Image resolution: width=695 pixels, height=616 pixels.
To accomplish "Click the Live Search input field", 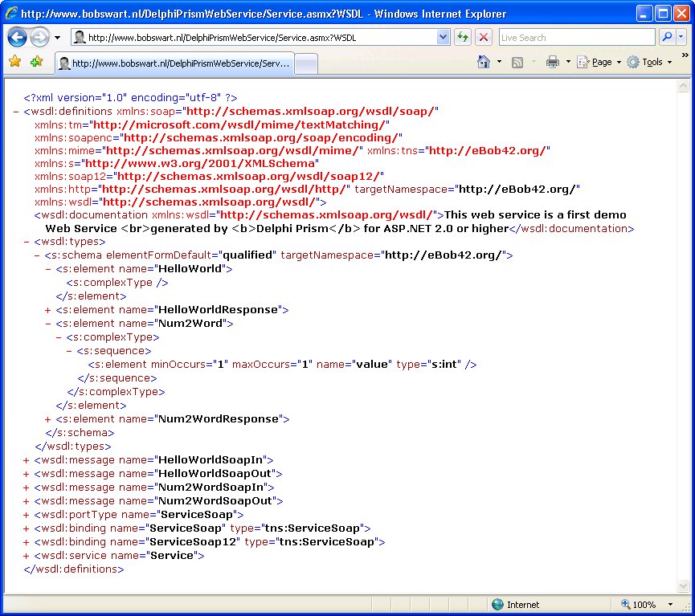I will (x=577, y=37).
